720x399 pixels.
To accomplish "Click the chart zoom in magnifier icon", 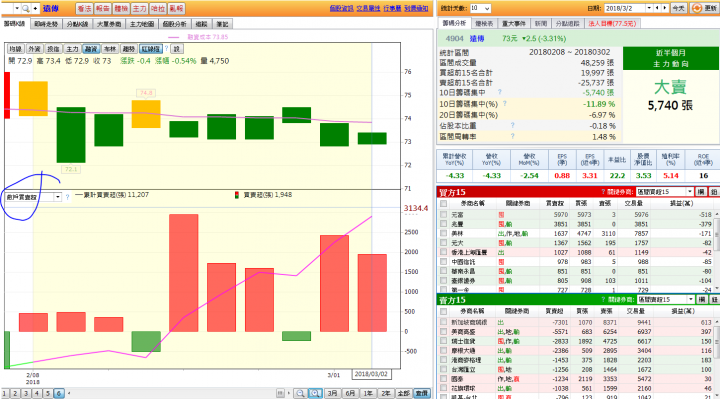I will (315, 393).
